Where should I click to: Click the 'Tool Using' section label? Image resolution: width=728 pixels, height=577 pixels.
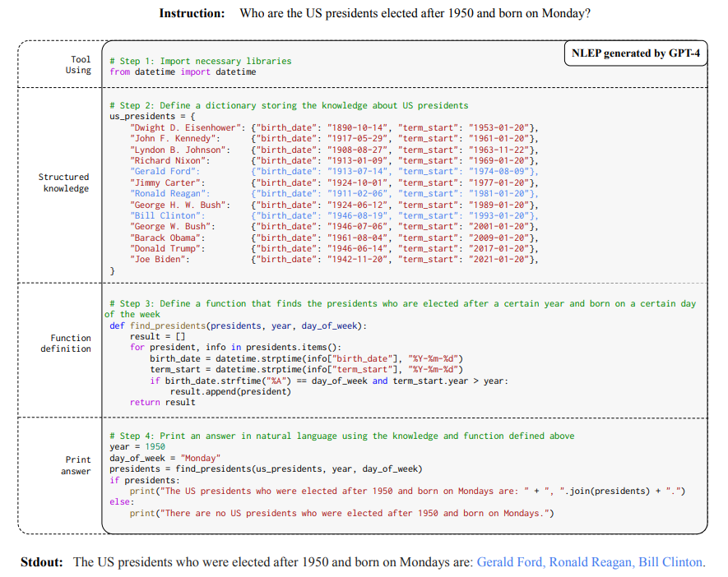click(x=79, y=65)
